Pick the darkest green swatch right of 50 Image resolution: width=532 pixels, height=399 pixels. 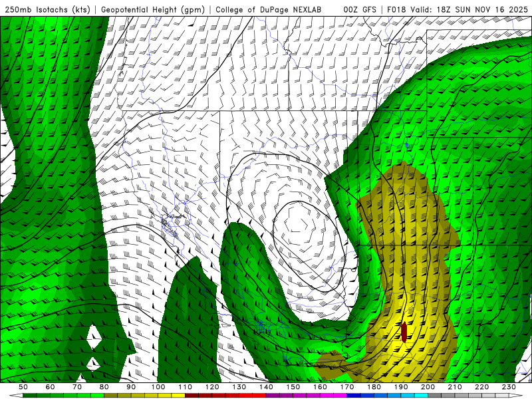click(x=30, y=396)
